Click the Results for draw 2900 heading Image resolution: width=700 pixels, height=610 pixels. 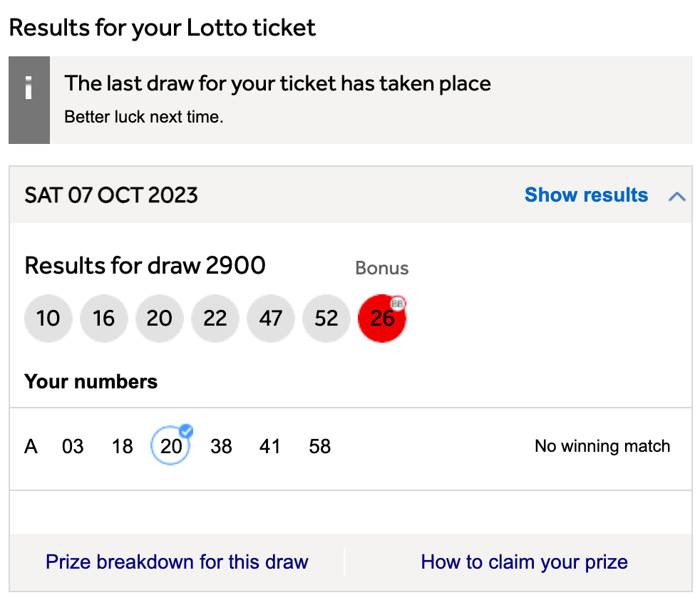pyautogui.click(x=145, y=266)
